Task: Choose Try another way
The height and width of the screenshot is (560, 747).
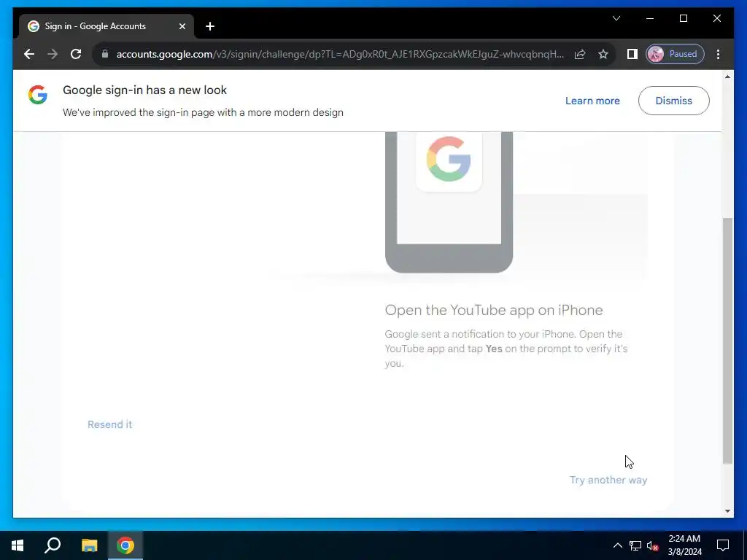Action: pyautogui.click(x=608, y=480)
